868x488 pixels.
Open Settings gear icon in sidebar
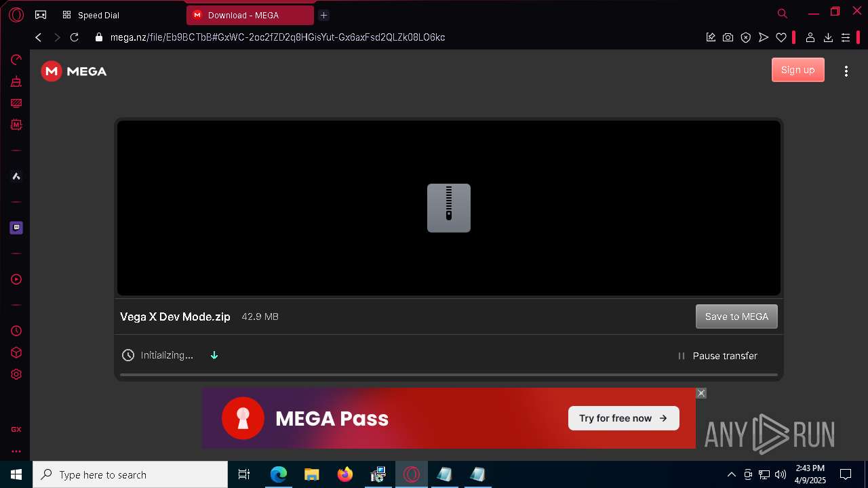[16, 374]
